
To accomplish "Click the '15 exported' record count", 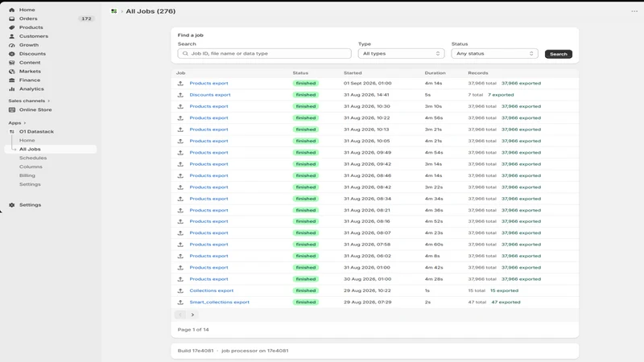I will pyautogui.click(x=504, y=290).
